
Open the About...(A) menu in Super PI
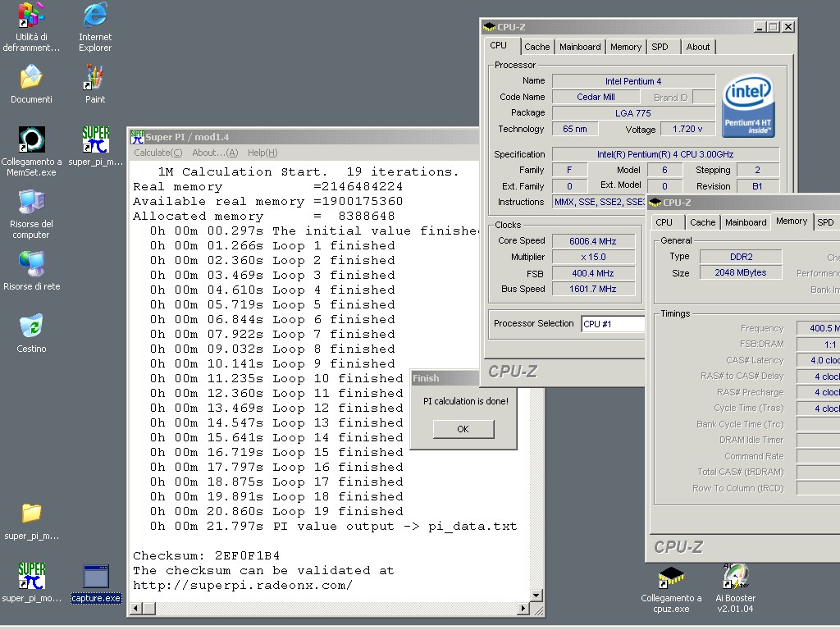tap(215, 153)
